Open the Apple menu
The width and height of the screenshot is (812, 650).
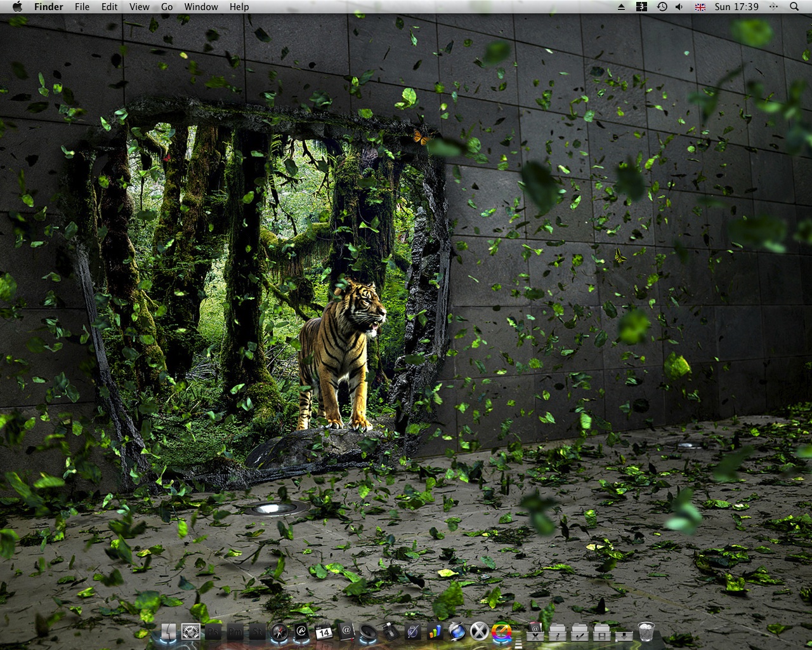point(17,6)
